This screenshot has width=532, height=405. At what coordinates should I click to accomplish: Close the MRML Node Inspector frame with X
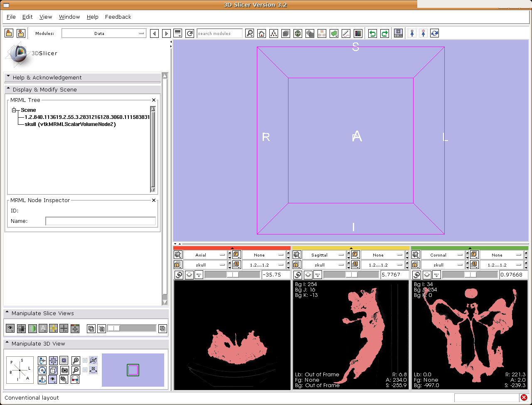[154, 200]
